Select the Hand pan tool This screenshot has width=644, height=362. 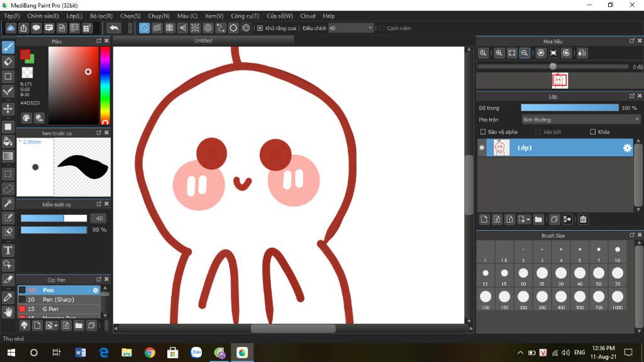click(x=8, y=312)
